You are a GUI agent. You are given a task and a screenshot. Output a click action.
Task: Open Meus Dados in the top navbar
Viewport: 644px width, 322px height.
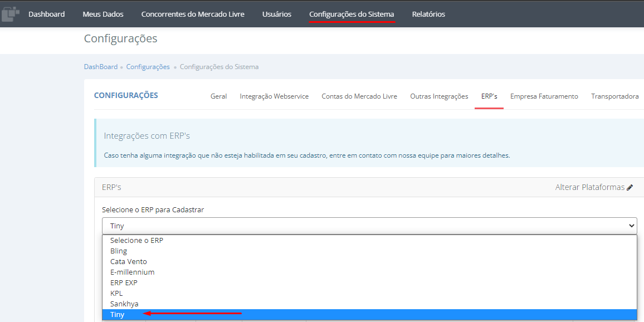tap(103, 14)
